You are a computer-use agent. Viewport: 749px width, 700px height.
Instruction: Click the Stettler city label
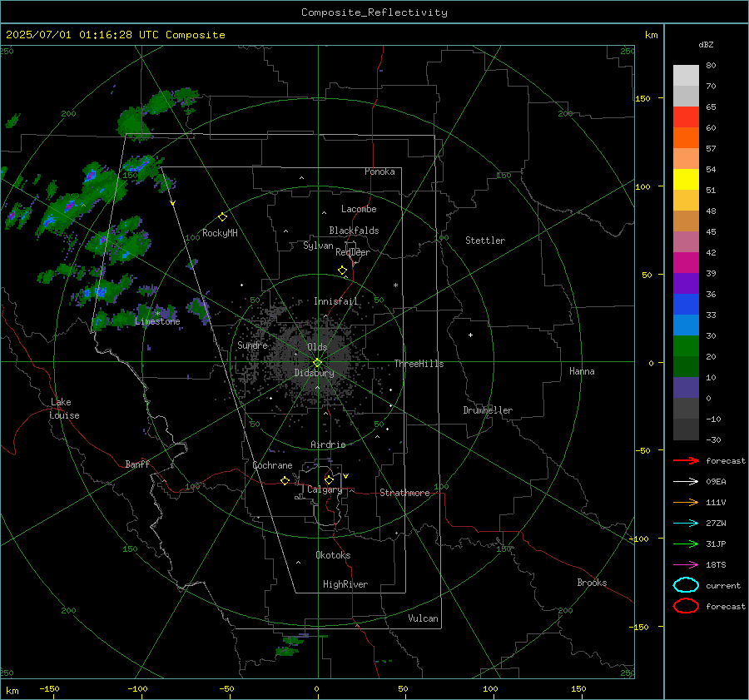point(485,241)
